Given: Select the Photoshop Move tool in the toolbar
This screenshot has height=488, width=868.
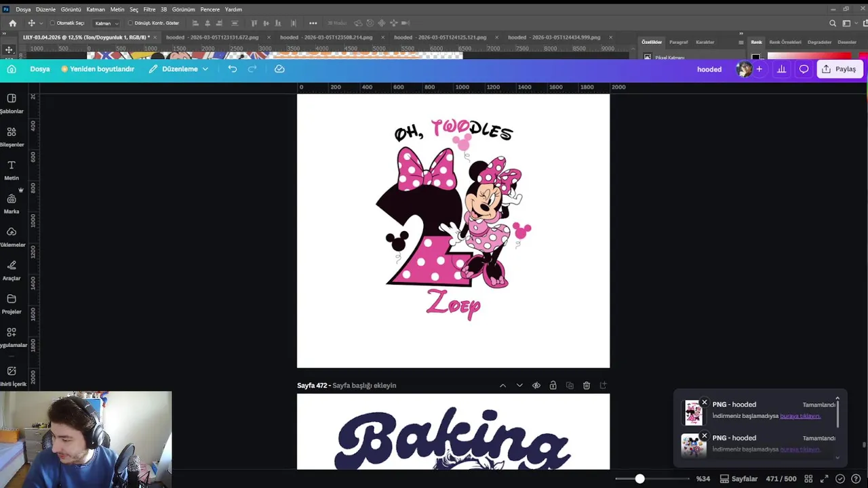Looking at the screenshot, I should coord(9,49).
